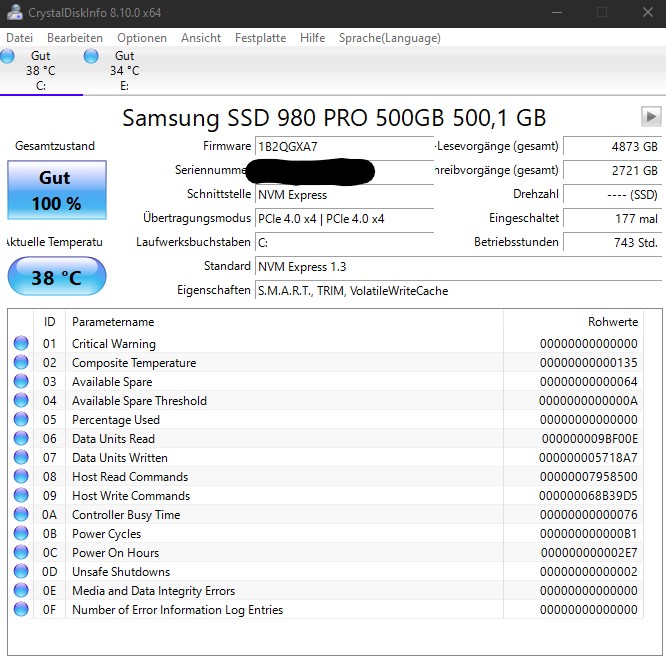Click status orb of Critical Warning row
The height and width of the screenshot is (658, 666).
point(21,343)
